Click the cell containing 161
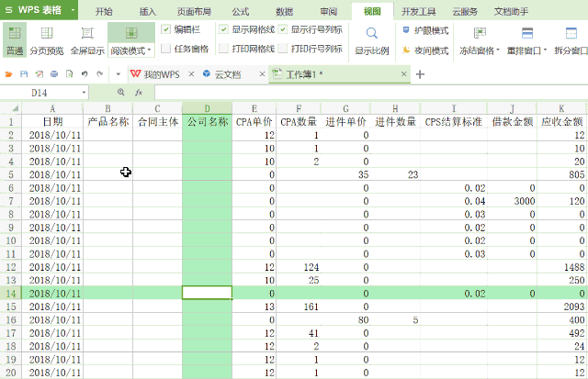 point(299,307)
